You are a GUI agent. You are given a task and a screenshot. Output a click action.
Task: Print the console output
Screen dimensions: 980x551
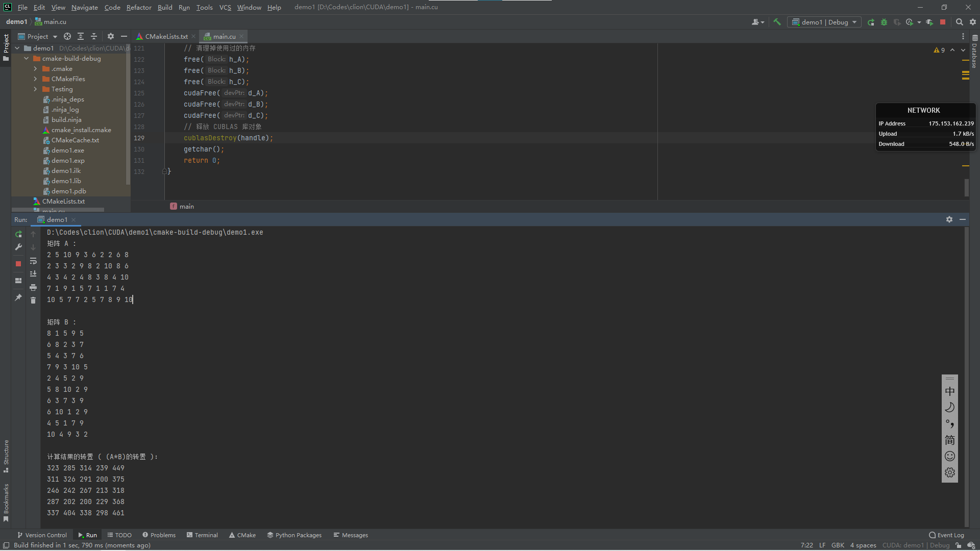33,287
